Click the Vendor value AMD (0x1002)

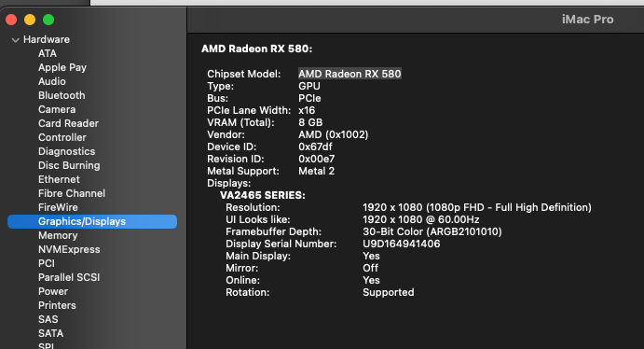click(x=333, y=134)
